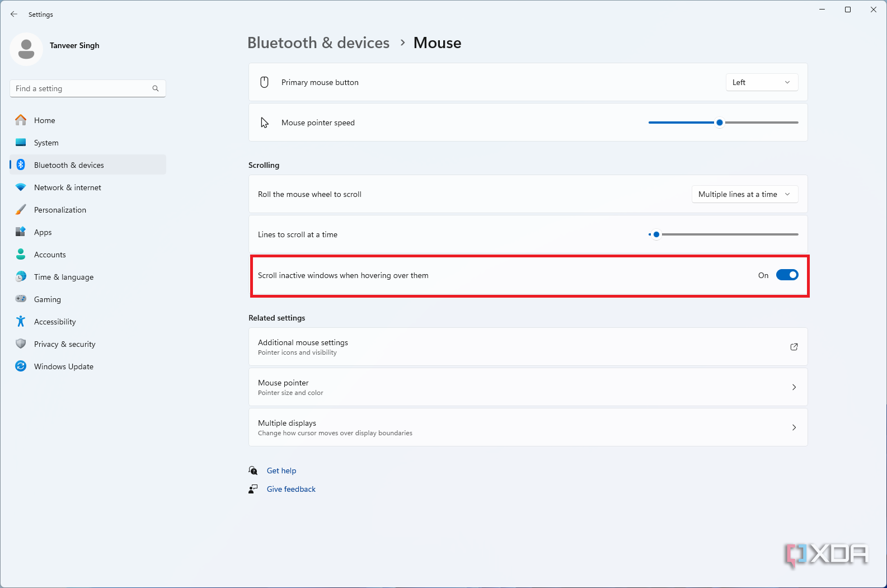The width and height of the screenshot is (887, 588).
Task: Click the Mouse pointer speed slider handle
Action: click(720, 123)
